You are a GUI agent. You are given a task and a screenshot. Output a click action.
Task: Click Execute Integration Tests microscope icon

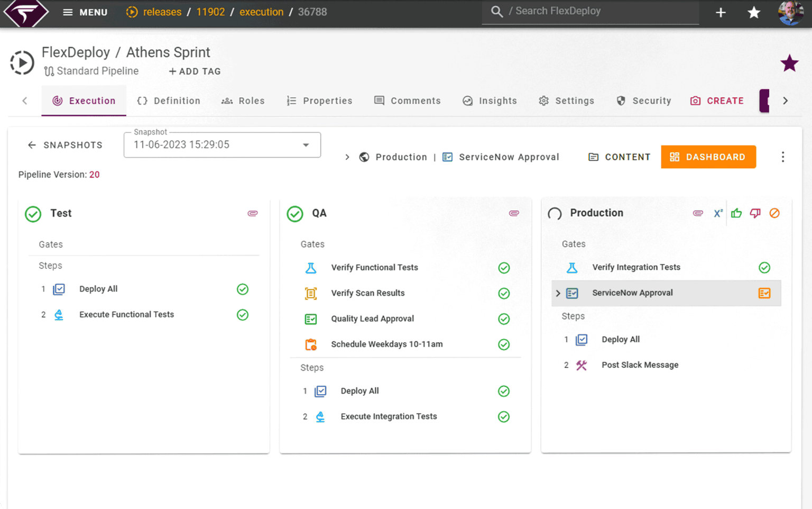(320, 416)
